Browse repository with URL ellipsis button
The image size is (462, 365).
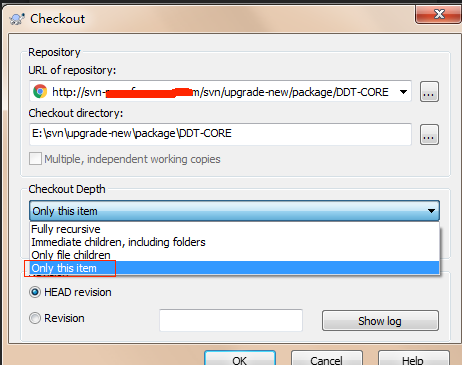click(429, 91)
